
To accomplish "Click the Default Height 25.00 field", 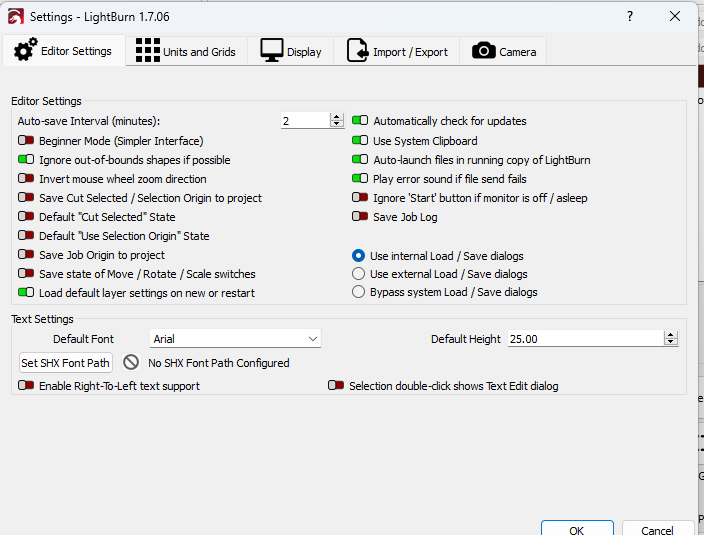I will point(585,339).
